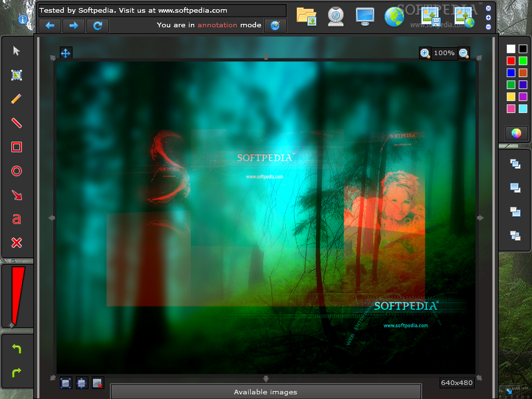Click the 100% zoom level field
Viewport: 532px width, 399px height.
tap(444, 53)
